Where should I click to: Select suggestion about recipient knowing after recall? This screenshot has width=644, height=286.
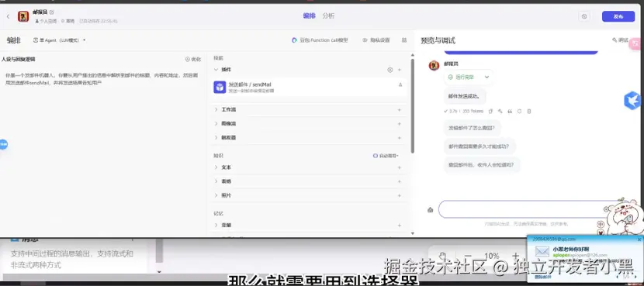481,164
